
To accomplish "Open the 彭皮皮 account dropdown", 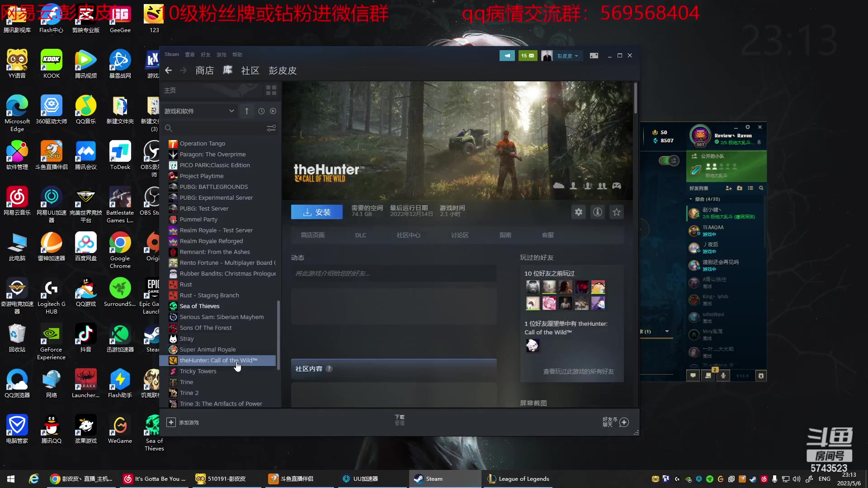I will pos(567,56).
